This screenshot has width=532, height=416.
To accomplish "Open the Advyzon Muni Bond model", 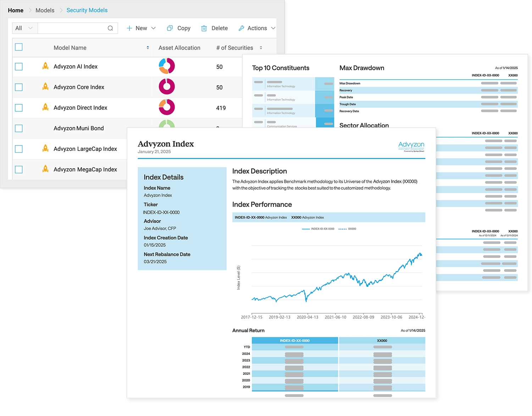I will 79,128.
